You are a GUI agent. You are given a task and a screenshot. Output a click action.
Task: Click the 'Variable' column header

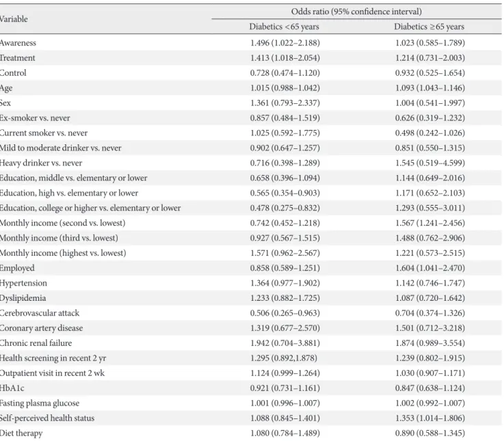point(14,19)
